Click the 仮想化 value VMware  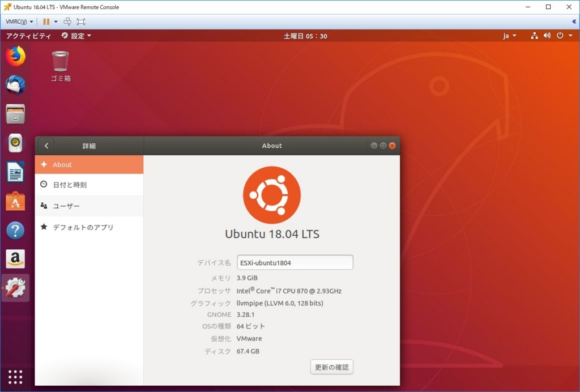click(x=249, y=338)
